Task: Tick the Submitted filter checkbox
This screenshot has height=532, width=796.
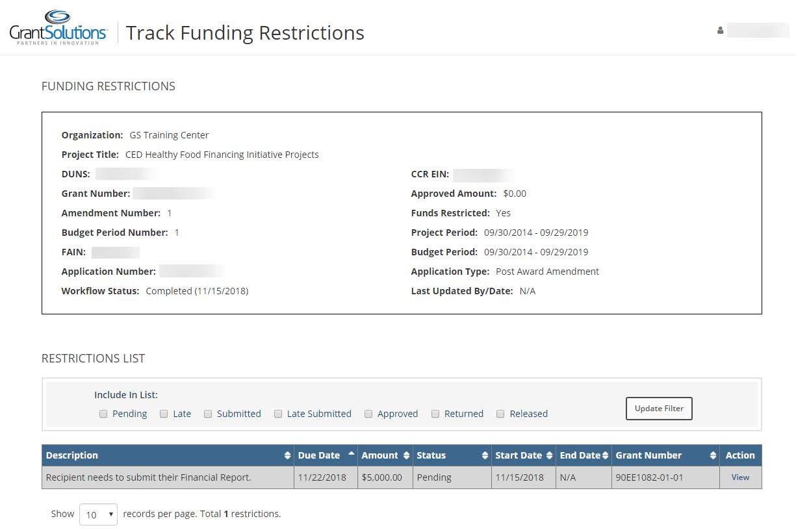Action: 208,414
